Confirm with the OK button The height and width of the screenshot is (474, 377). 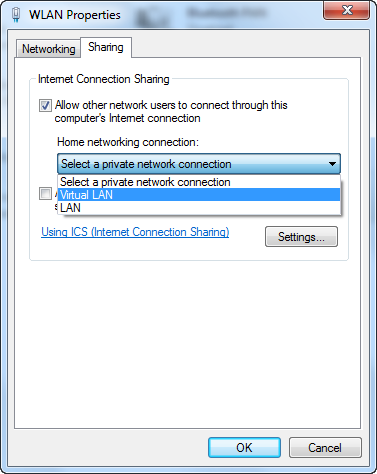click(x=244, y=448)
